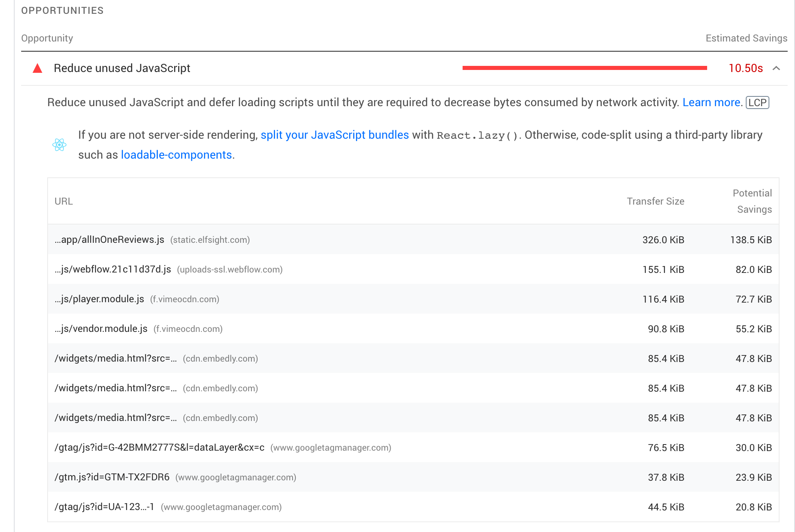Open the player.module.js URL
This screenshot has width=795, height=532.
[99, 299]
